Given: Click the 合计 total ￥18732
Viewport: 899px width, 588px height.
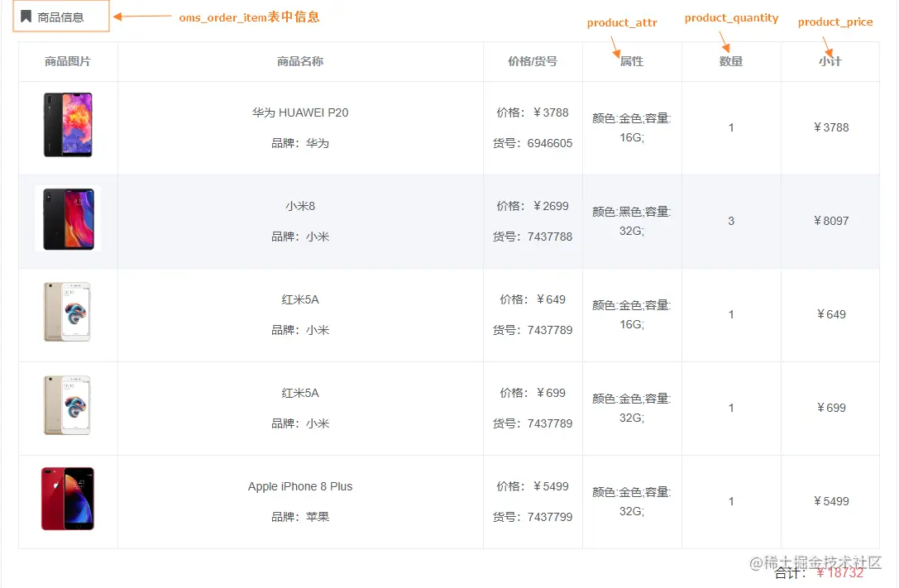Looking at the screenshot, I should coord(840,572).
